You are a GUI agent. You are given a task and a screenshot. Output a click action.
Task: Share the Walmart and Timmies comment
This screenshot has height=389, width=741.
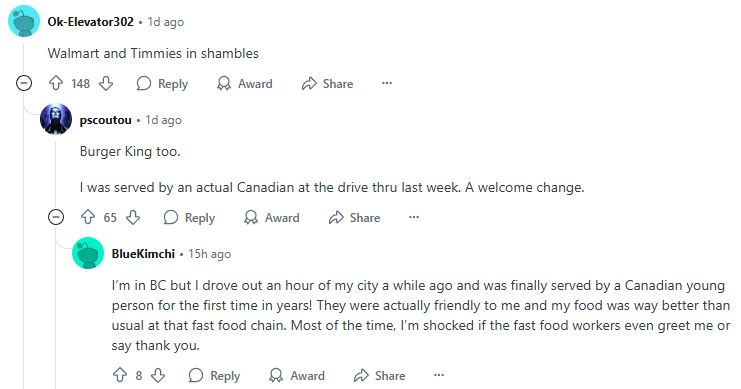click(327, 84)
